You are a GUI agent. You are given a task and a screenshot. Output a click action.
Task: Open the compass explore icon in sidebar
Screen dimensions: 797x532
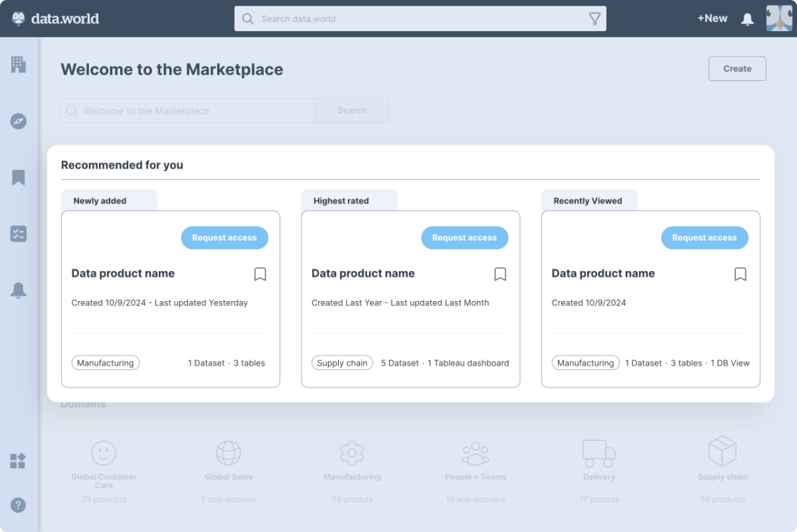tap(19, 121)
